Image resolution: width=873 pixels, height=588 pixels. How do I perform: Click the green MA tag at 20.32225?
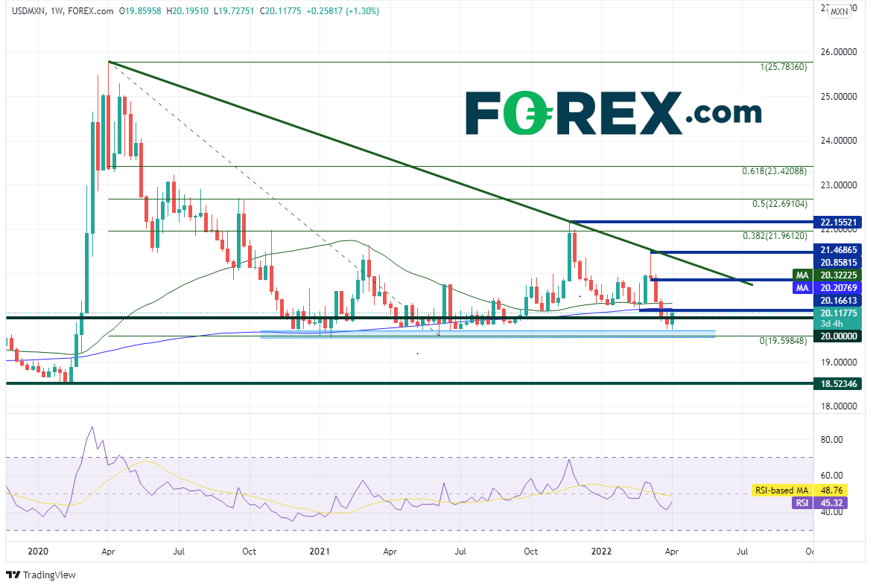[801, 275]
